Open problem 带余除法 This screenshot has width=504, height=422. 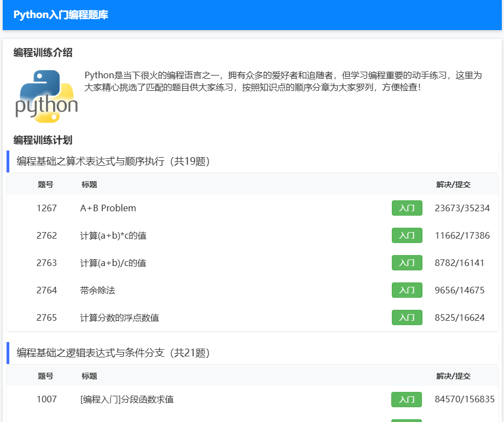[98, 290]
